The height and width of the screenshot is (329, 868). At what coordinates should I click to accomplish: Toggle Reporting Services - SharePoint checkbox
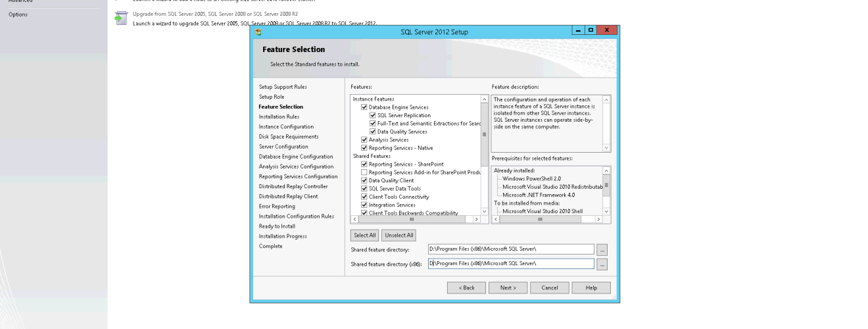click(x=364, y=164)
